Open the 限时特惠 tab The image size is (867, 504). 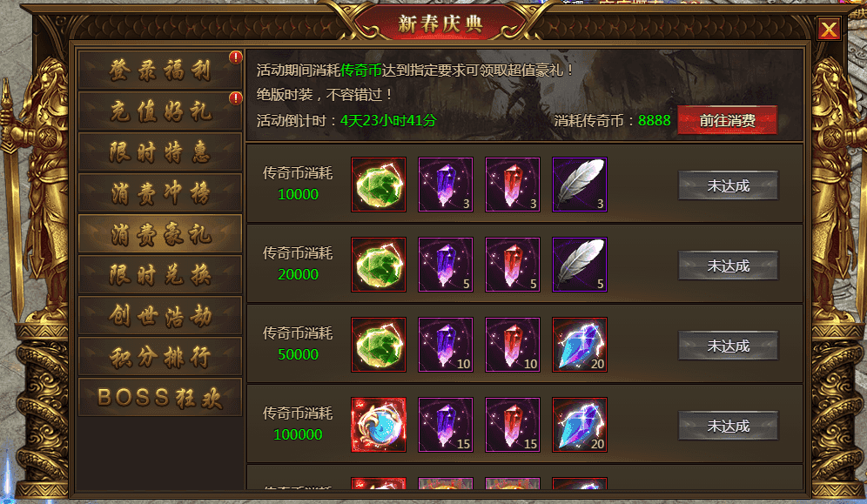pyautogui.click(x=160, y=152)
